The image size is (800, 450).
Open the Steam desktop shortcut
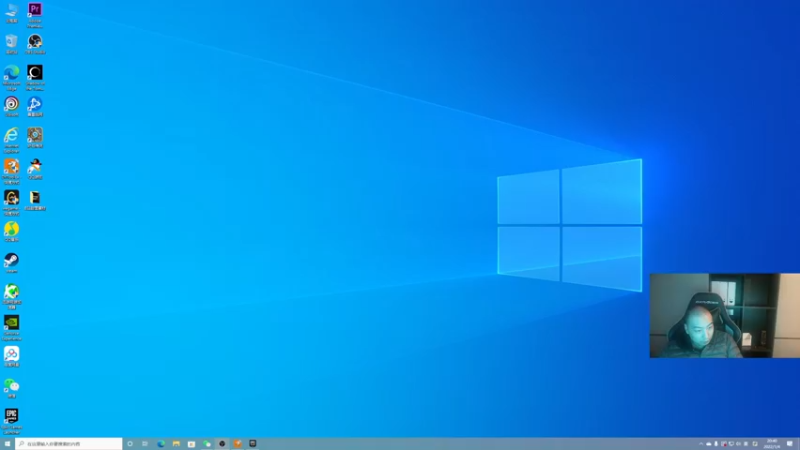coord(11,263)
